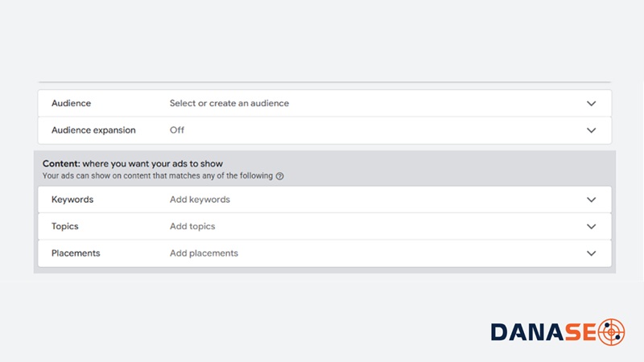Click 'Select or create an audience' text
The height and width of the screenshot is (362, 644).
(x=229, y=103)
